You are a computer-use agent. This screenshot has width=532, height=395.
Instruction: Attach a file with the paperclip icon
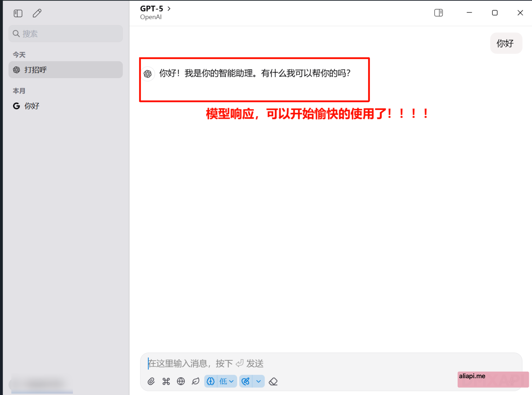click(151, 381)
